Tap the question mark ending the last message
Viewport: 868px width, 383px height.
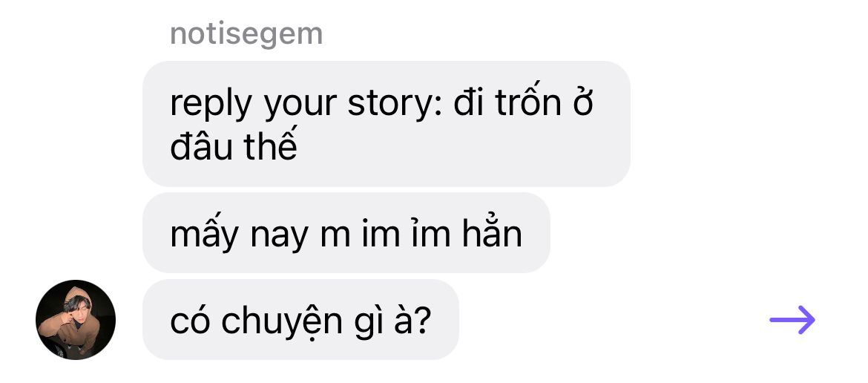422,320
